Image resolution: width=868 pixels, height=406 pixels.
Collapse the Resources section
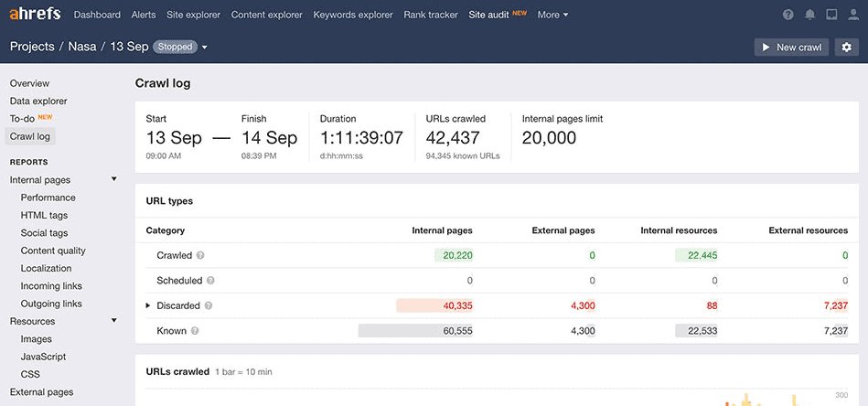tap(113, 322)
